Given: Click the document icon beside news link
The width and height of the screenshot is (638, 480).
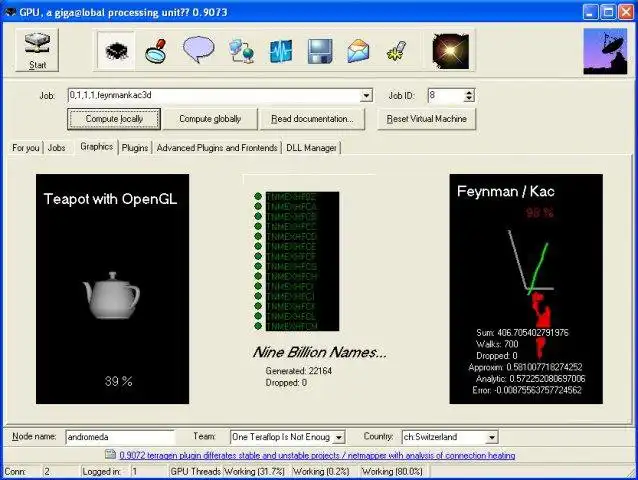Looking at the screenshot, I should click(110, 454).
